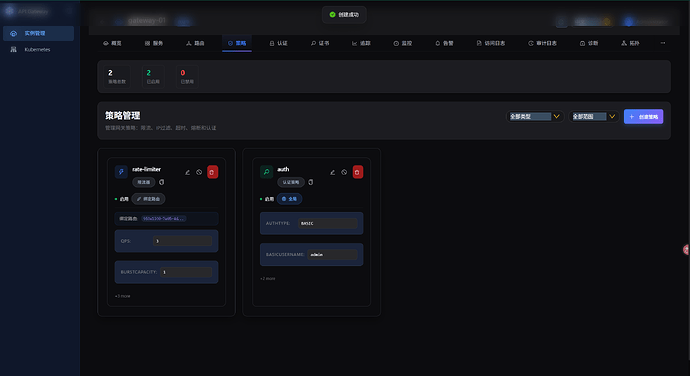690x376 pixels.
Task: Click the BASICUSERNAME field showing admin
Action: click(x=332, y=254)
